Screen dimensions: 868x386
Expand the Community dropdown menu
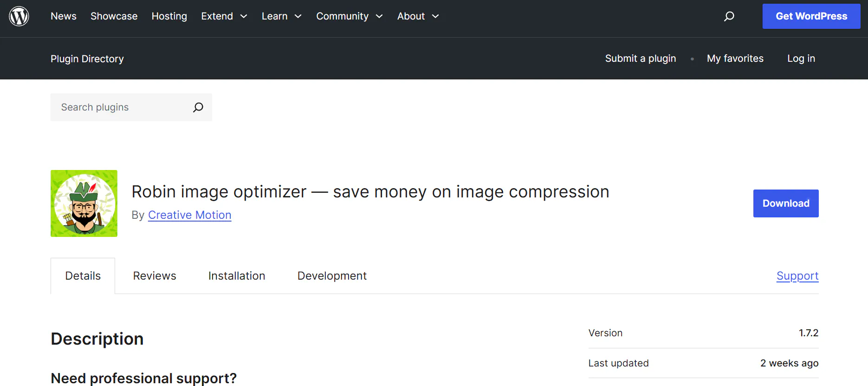tap(350, 16)
